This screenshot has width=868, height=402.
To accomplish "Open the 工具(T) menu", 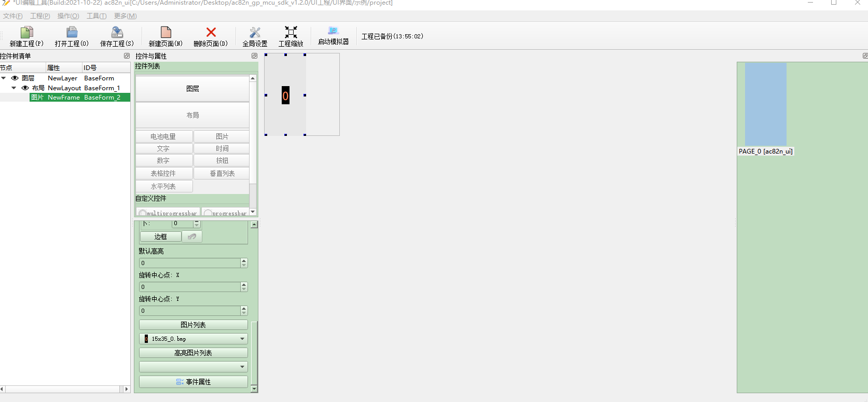I will [x=97, y=16].
